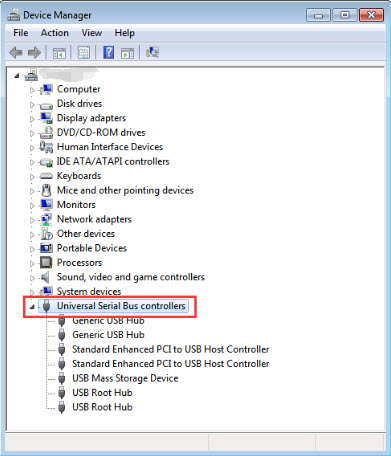Click the Forward arrow toolbar icon

[34, 52]
